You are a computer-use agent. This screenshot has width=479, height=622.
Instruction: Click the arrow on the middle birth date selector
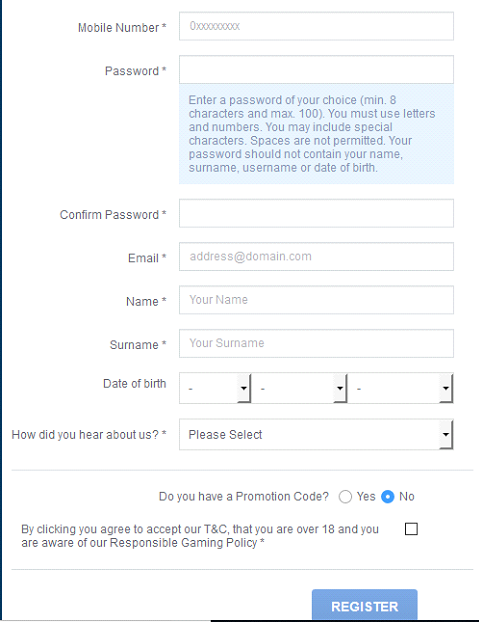340,388
